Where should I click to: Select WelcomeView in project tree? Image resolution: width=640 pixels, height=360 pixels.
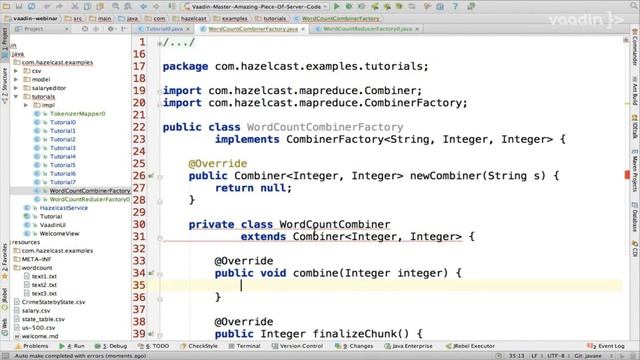point(60,234)
